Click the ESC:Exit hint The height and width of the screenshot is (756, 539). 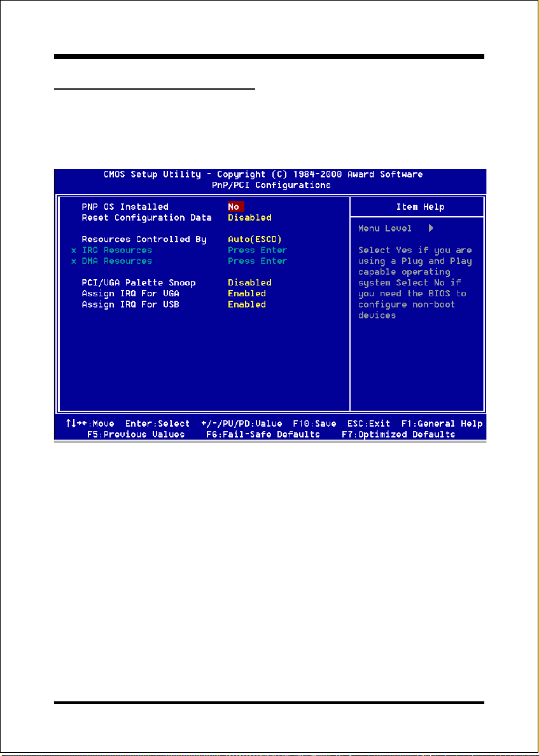click(x=369, y=424)
